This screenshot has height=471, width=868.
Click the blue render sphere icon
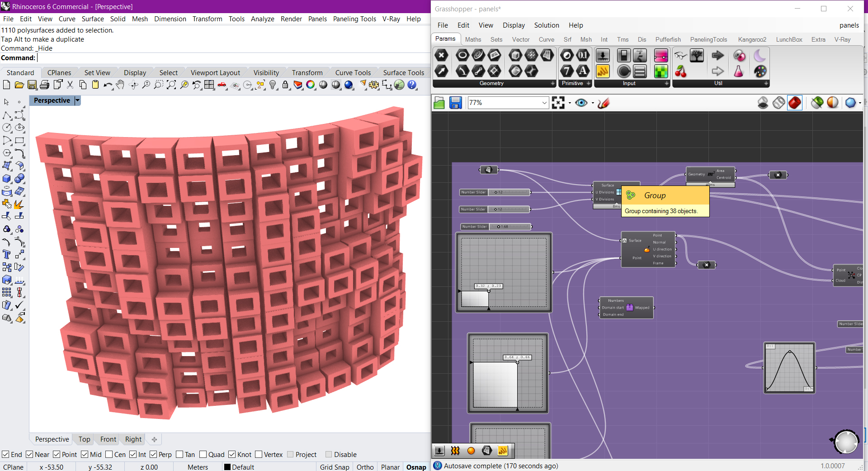tap(349, 85)
